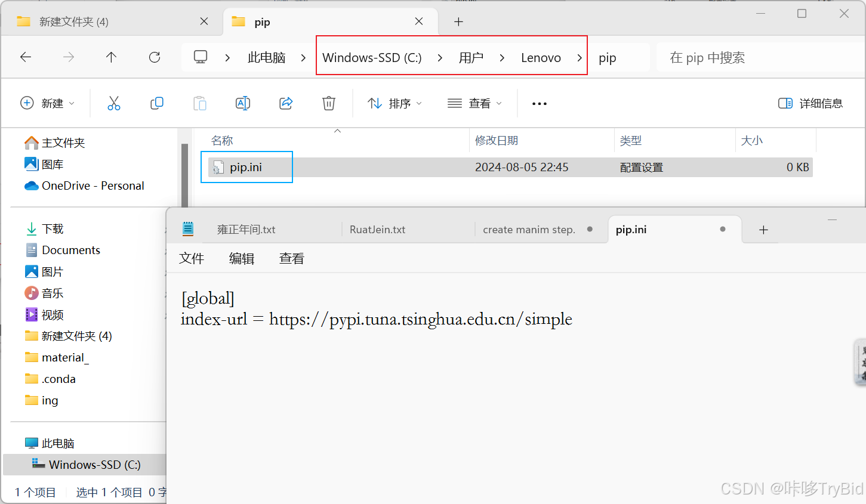Expand chevron after 此电脑 in address bar

303,58
